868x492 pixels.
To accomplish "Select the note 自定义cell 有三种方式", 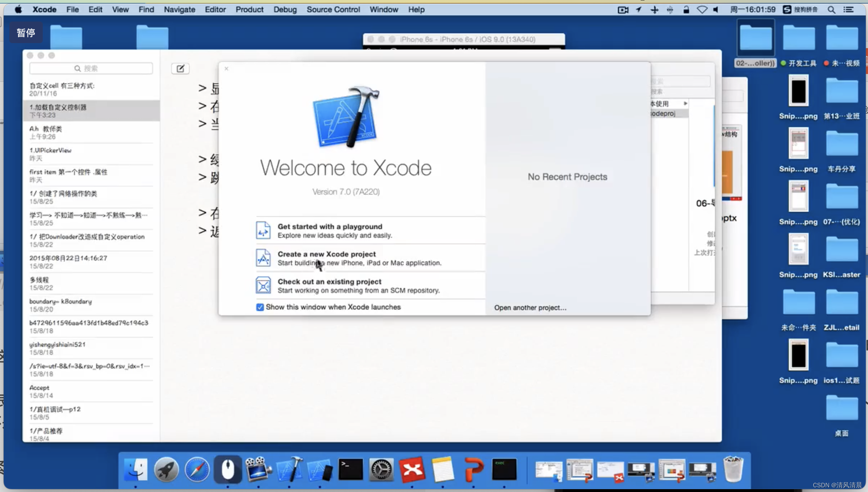I will click(91, 89).
